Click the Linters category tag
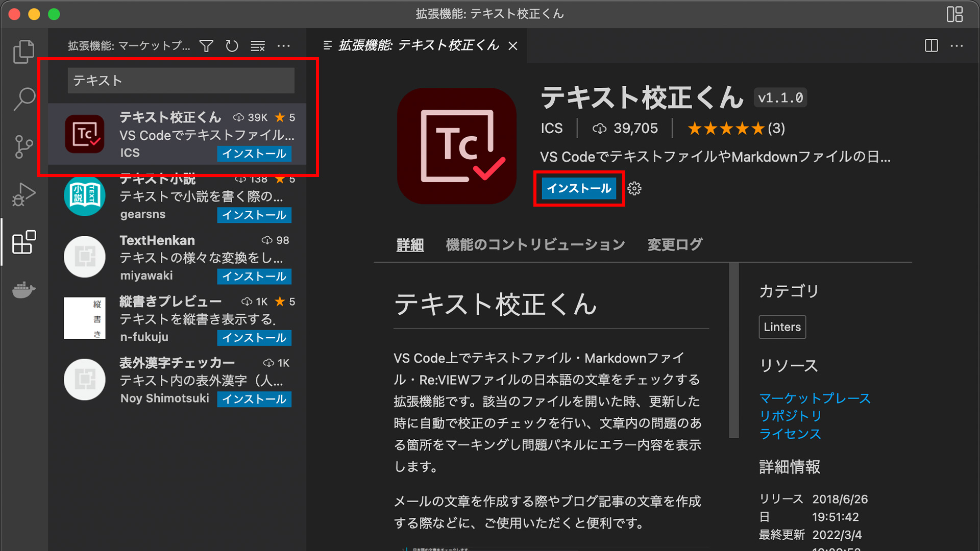This screenshot has height=551, width=980. coord(782,327)
